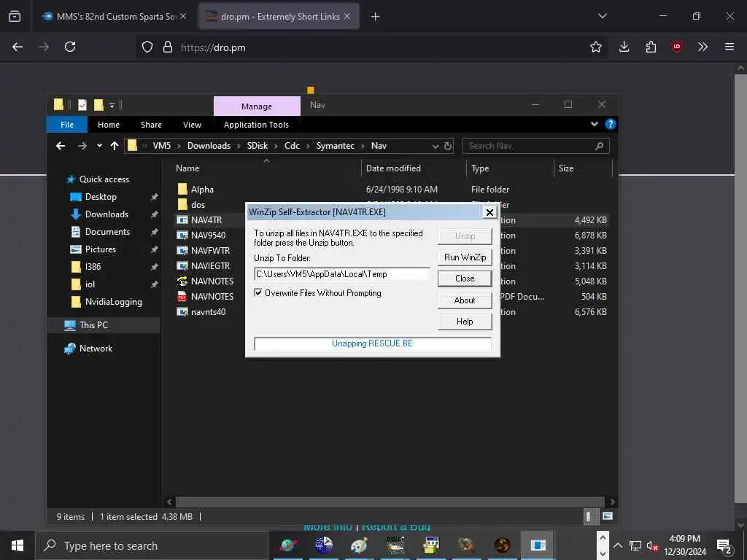Click SDisk in the address breadcrumb
This screenshot has height=560, width=747.
click(x=258, y=146)
